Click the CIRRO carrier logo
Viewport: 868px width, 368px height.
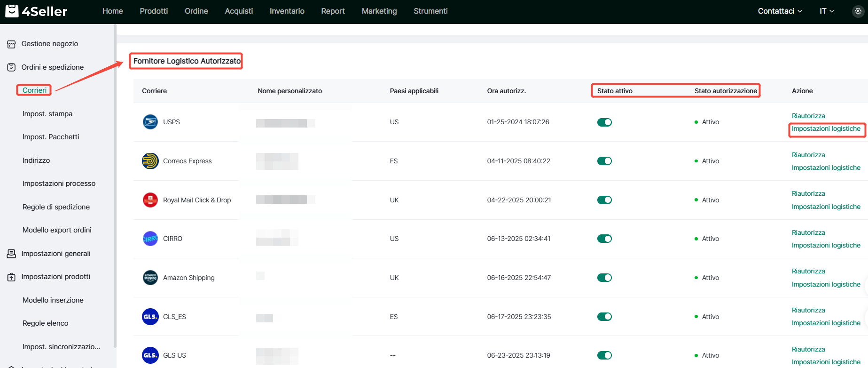[x=150, y=239]
